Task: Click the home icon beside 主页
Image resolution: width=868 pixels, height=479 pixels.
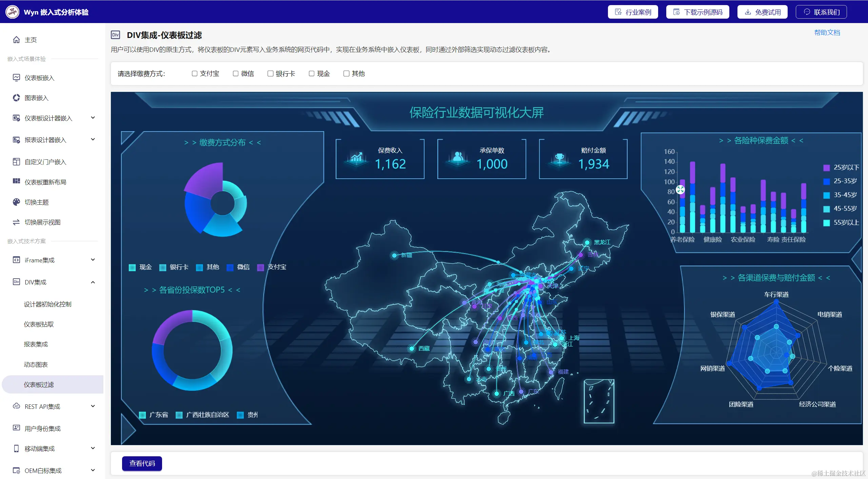Action: point(16,40)
